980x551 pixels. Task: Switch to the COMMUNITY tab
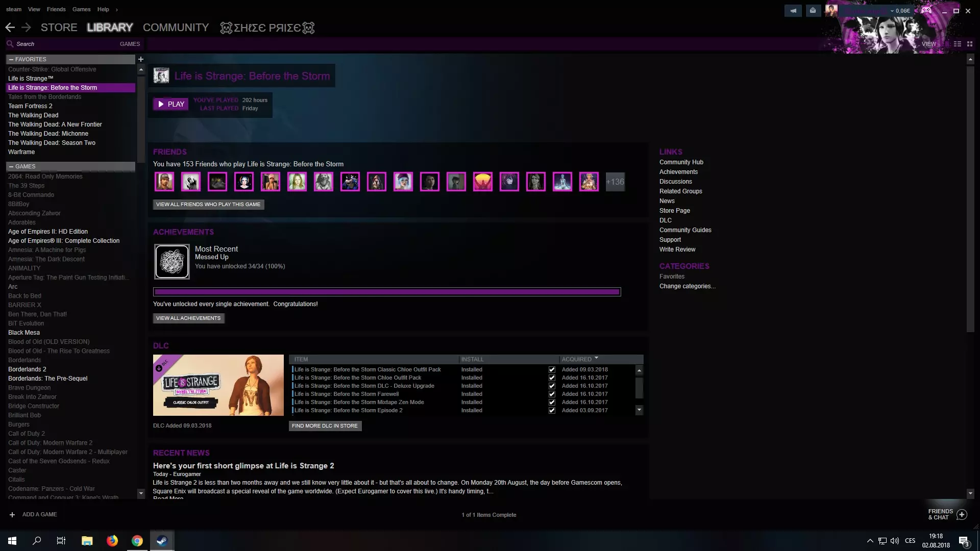click(x=176, y=28)
